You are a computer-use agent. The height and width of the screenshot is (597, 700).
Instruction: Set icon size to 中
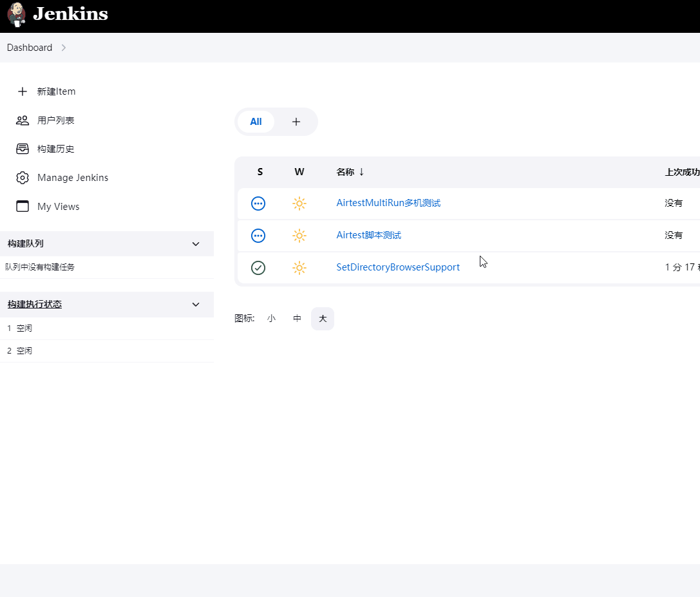[x=298, y=319]
